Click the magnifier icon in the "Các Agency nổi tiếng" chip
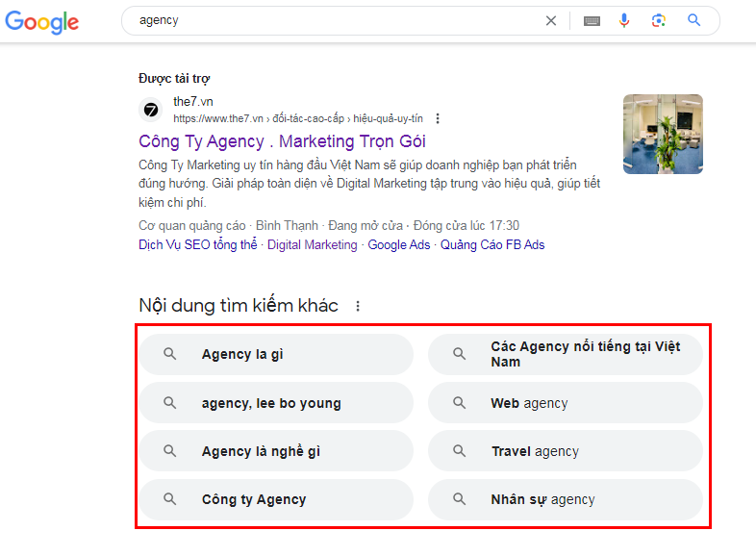Screen dimensions: 756x556 tap(459, 354)
